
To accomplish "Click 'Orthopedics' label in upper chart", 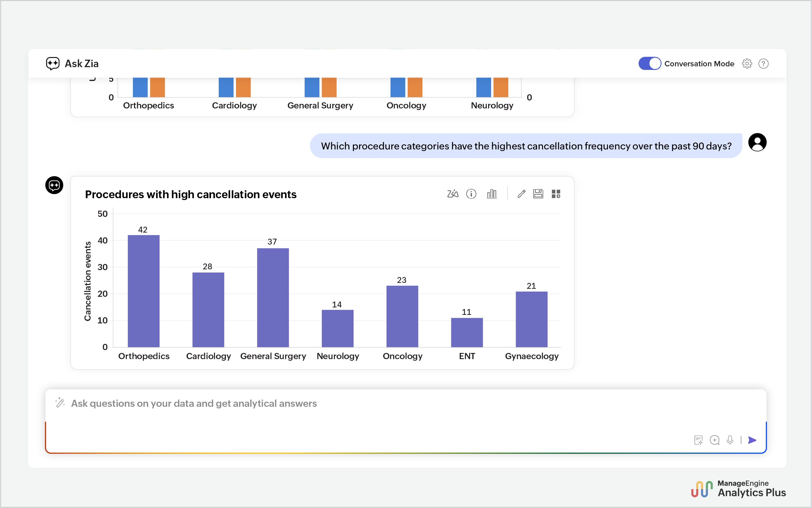I will (148, 105).
